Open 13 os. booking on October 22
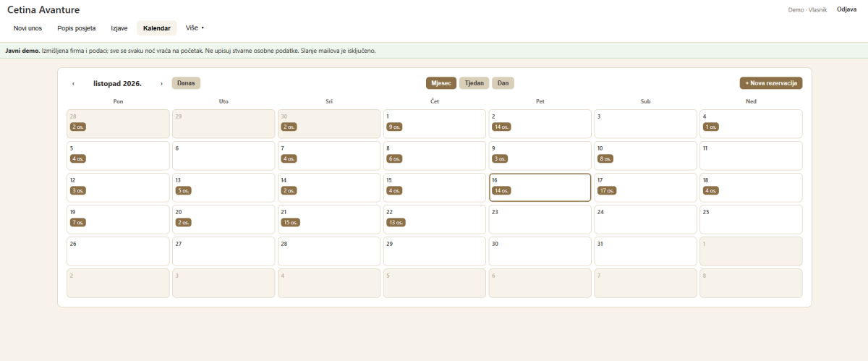Screen dimensions: 868x361 (396, 222)
